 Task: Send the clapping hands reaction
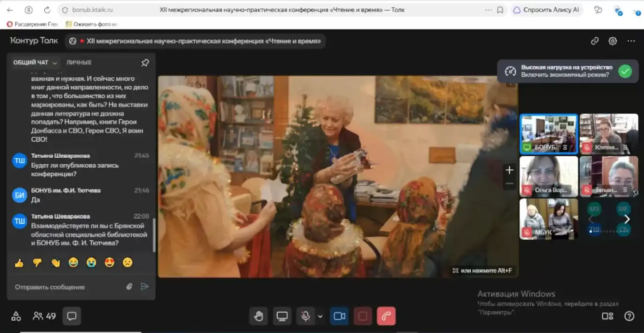55,263
